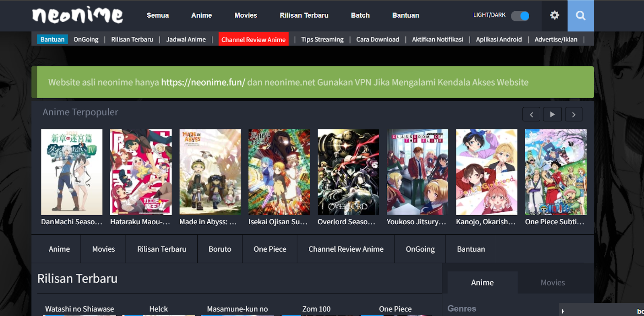Go to next popular anime slide
This screenshot has width=644, height=316.
click(574, 115)
